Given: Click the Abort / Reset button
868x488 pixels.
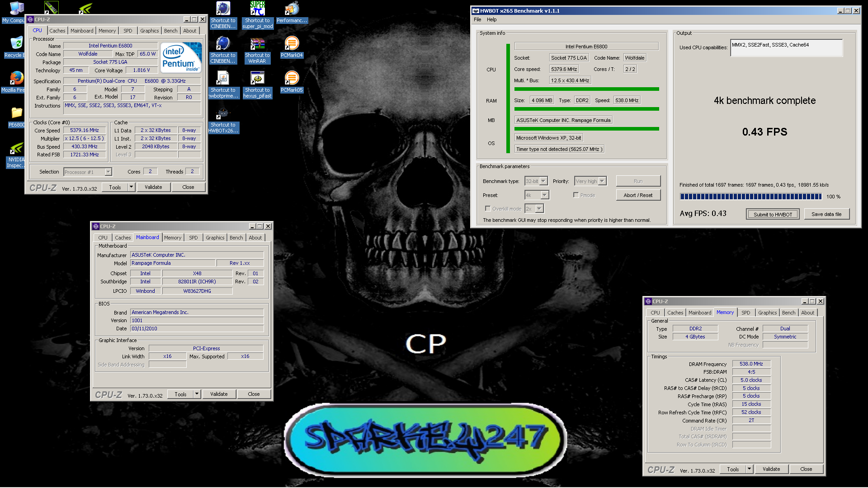Looking at the screenshot, I should [638, 195].
